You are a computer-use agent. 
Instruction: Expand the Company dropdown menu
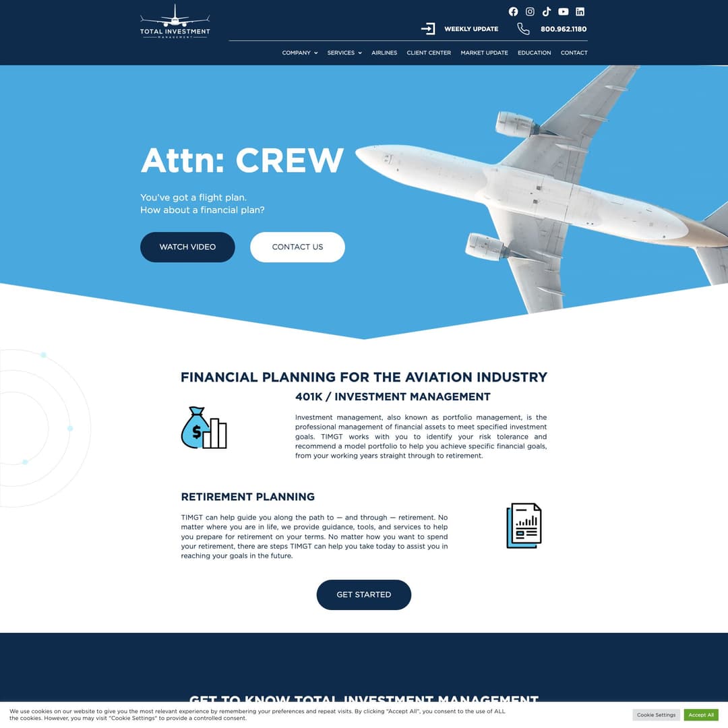point(299,53)
